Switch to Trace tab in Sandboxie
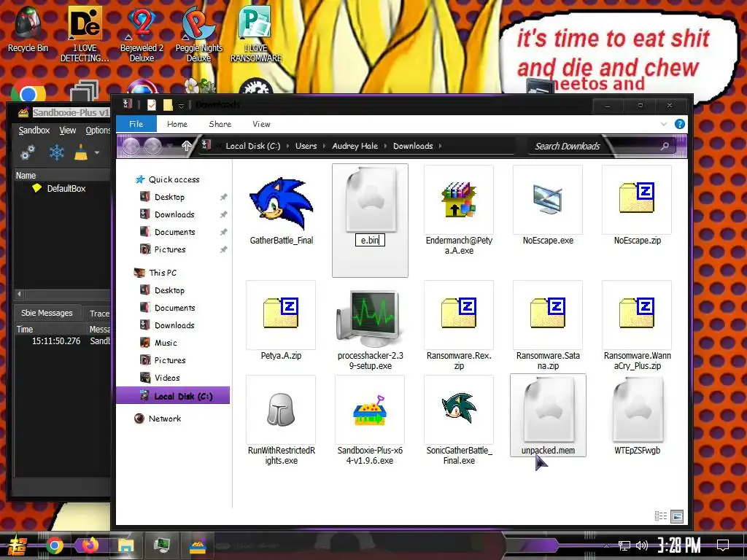747x560 pixels. (99, 314)
